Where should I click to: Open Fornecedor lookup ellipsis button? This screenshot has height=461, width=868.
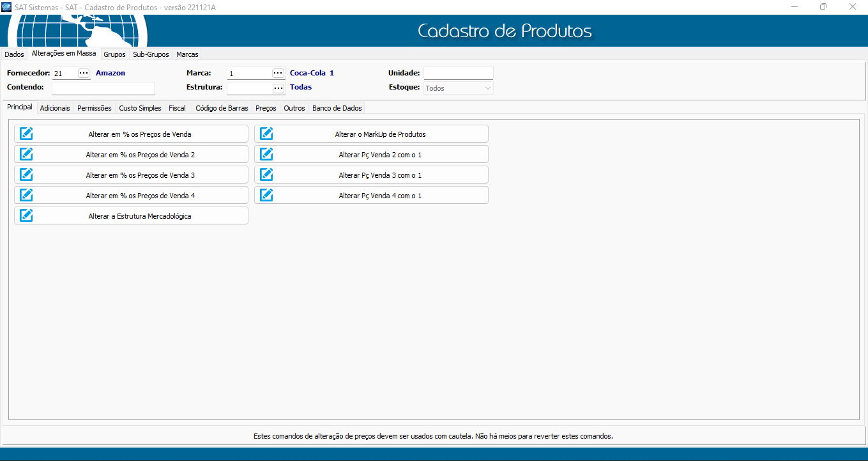(84, 74)
